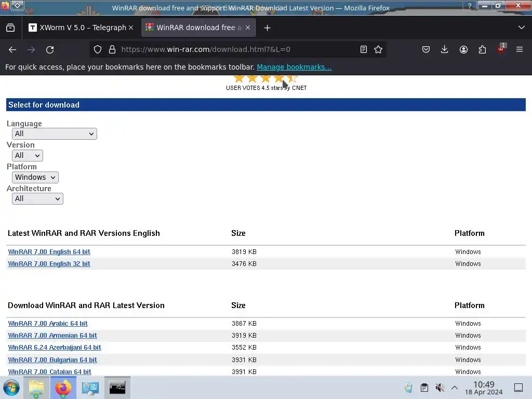
Task: Click the title bar help question icon
Action: (470, 5)
